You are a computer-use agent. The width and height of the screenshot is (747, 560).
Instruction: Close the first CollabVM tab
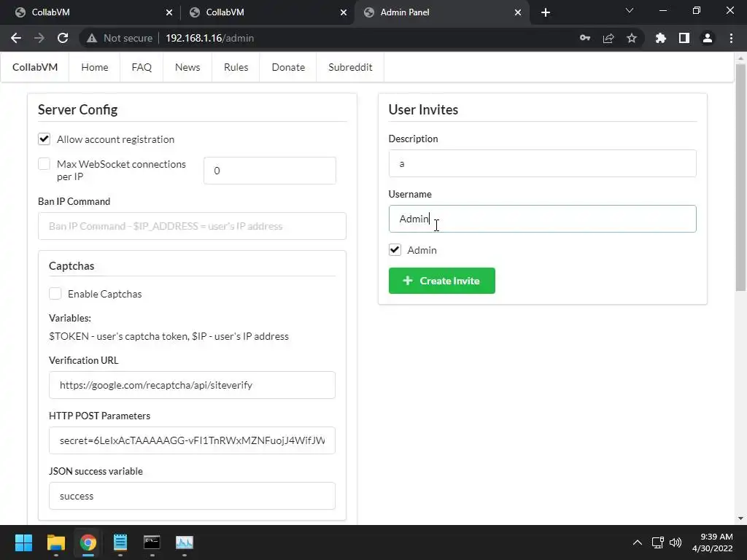point(169,12)
